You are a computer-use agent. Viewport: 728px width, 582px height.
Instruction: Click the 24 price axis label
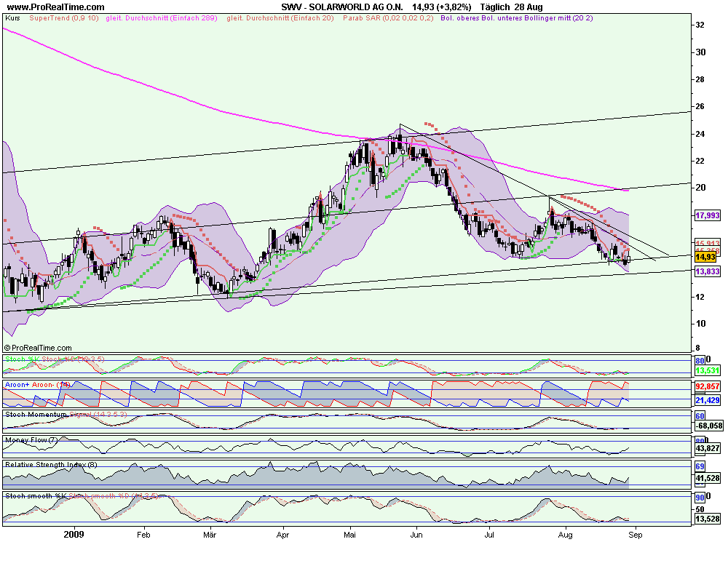click(x=700, y=134)
